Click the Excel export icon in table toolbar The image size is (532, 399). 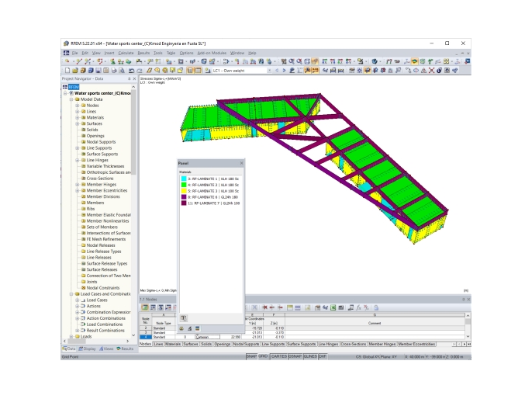pyautogui.click(x=333, y=307)
